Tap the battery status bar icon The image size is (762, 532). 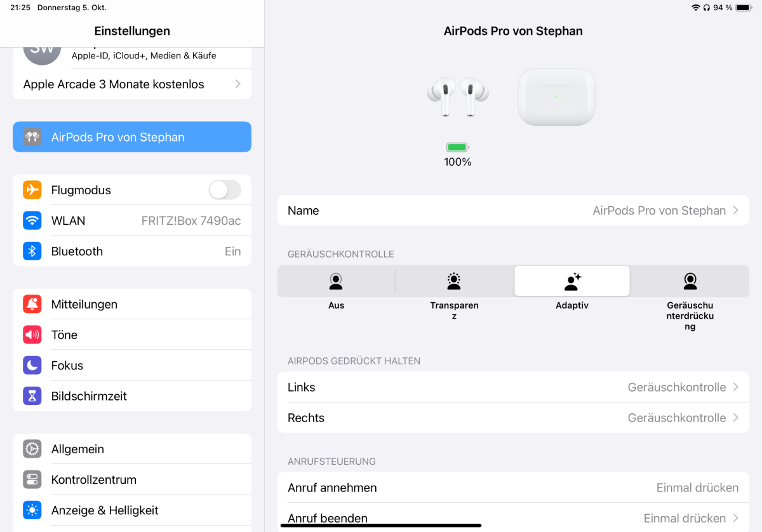coord(744,8)
